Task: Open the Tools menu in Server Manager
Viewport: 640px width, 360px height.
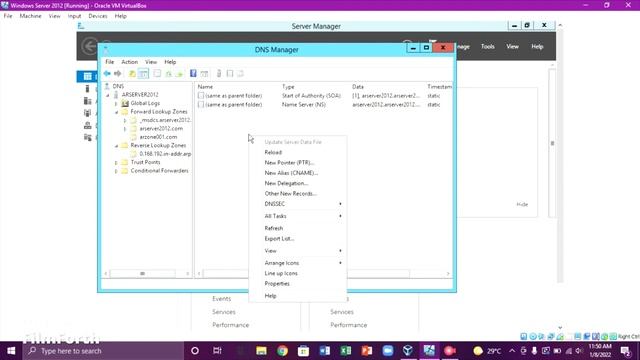Action: (487, 47)
